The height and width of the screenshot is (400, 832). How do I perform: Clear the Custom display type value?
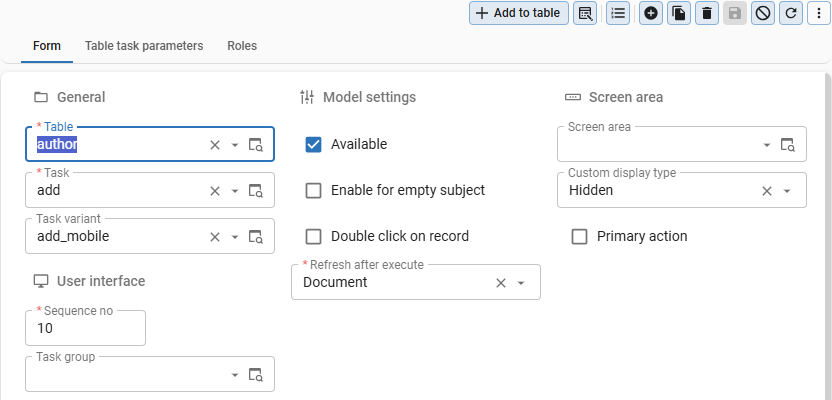[767, 191]
